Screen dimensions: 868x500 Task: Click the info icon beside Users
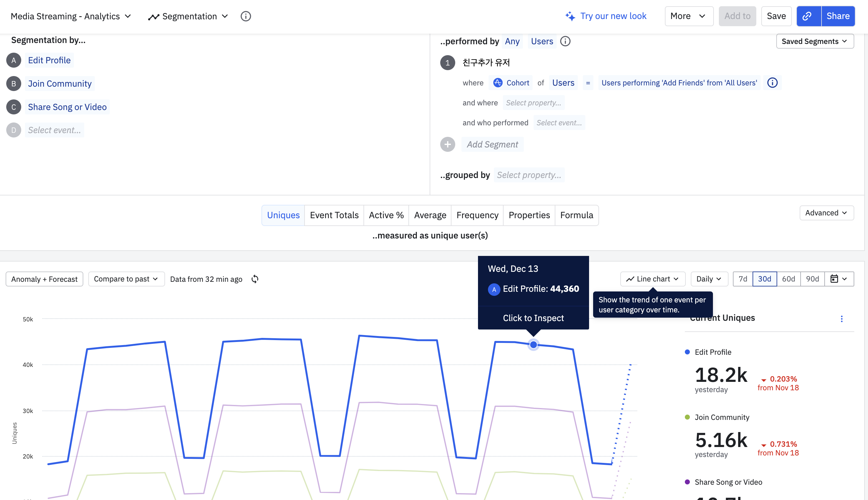pyautogui.click(x=565, y=41)
